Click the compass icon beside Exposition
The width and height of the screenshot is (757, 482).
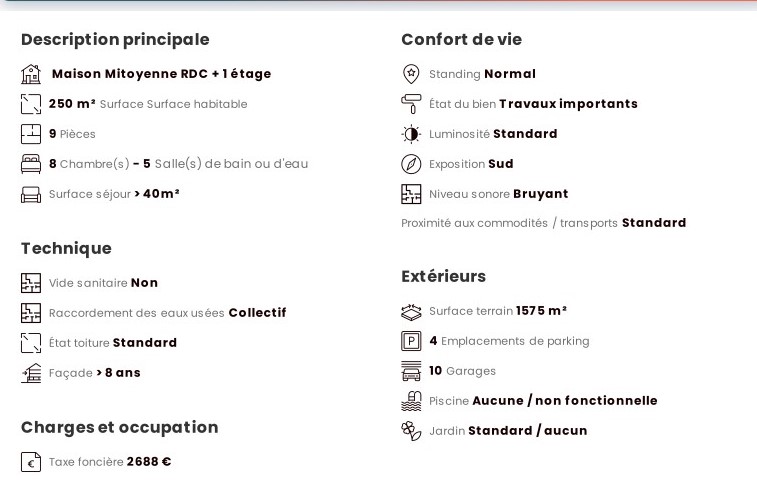[x=411, y=164]
